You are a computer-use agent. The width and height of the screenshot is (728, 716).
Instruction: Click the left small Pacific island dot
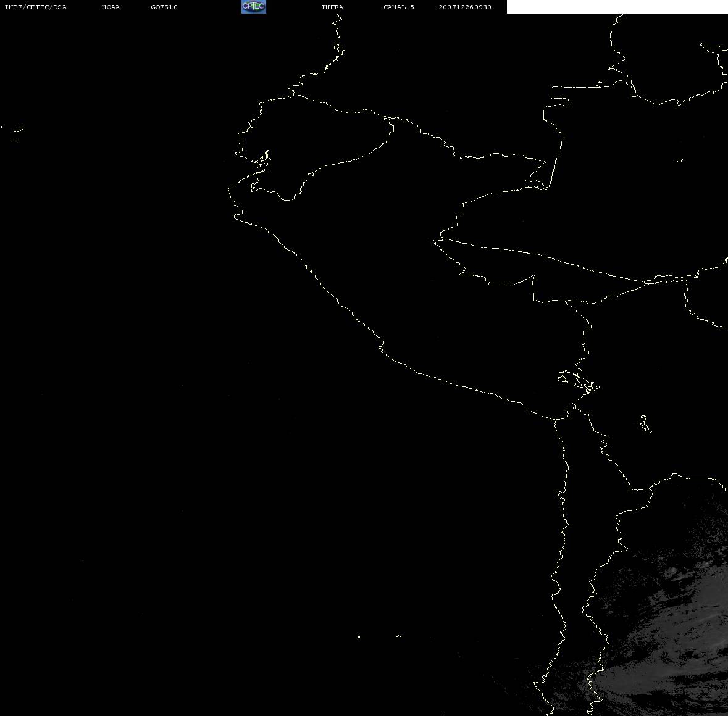(x=359, y=636)
